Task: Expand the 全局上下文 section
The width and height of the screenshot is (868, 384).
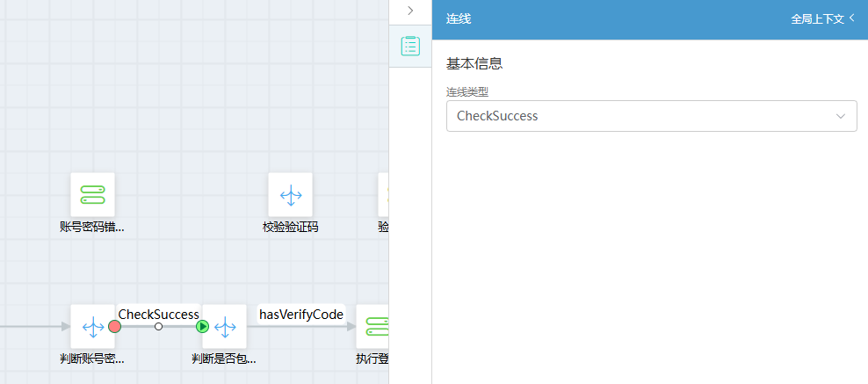Action: (822, 19)
